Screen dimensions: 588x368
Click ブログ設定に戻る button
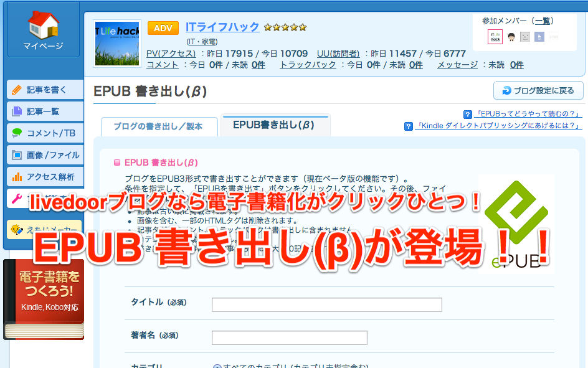(x=538, y=90)
